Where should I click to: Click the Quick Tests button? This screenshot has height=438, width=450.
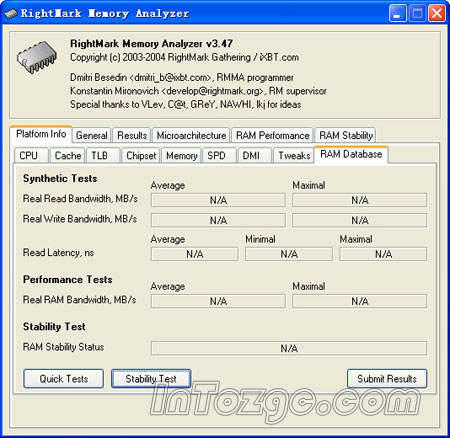64,379
